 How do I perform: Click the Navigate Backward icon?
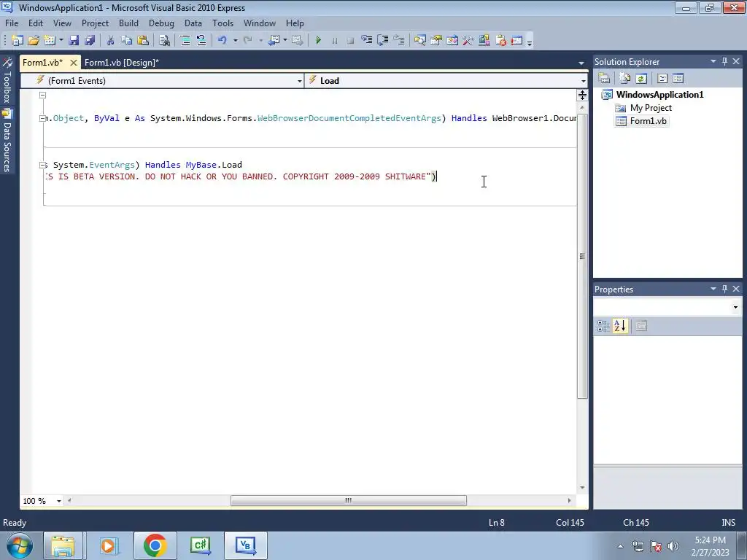tap(274, 41)
